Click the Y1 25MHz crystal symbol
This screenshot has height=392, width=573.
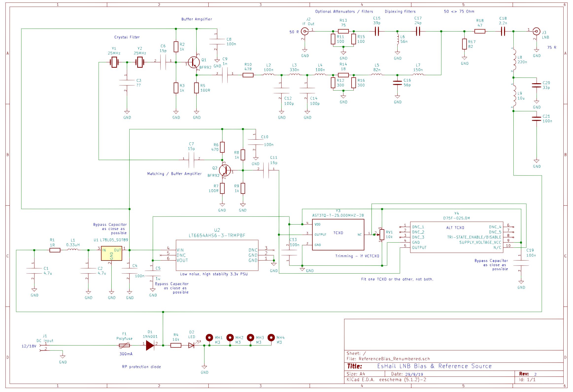point(114,62)
